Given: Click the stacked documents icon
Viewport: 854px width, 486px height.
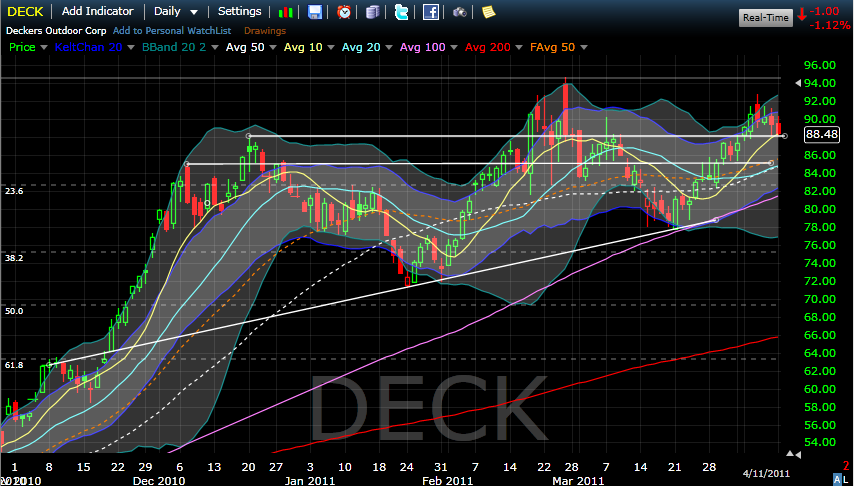Looking at the screenshot, I should (x=372, y=12).
